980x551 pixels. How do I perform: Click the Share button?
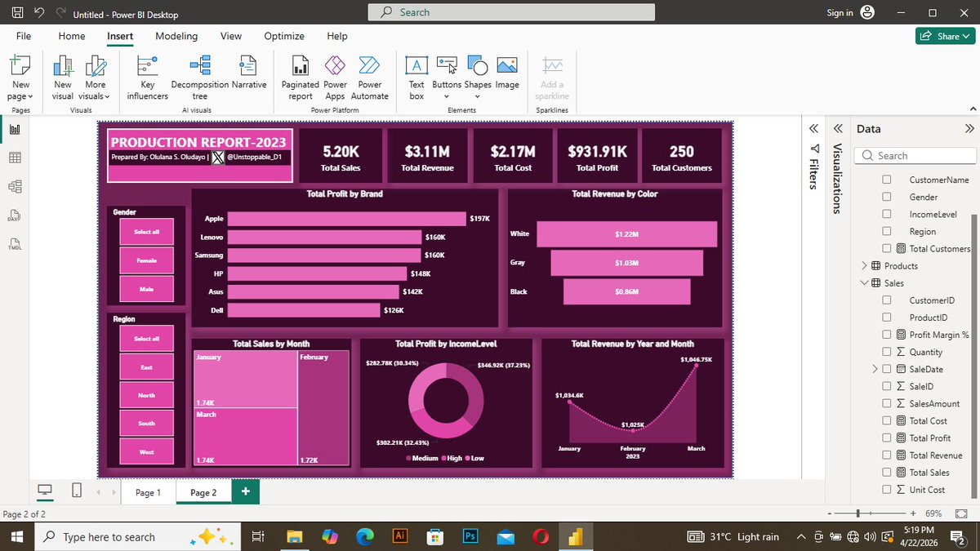(x=943, y=36)
